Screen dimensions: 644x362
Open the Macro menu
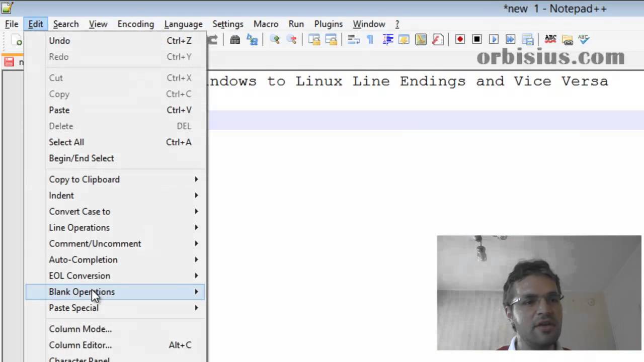[266, 24]
